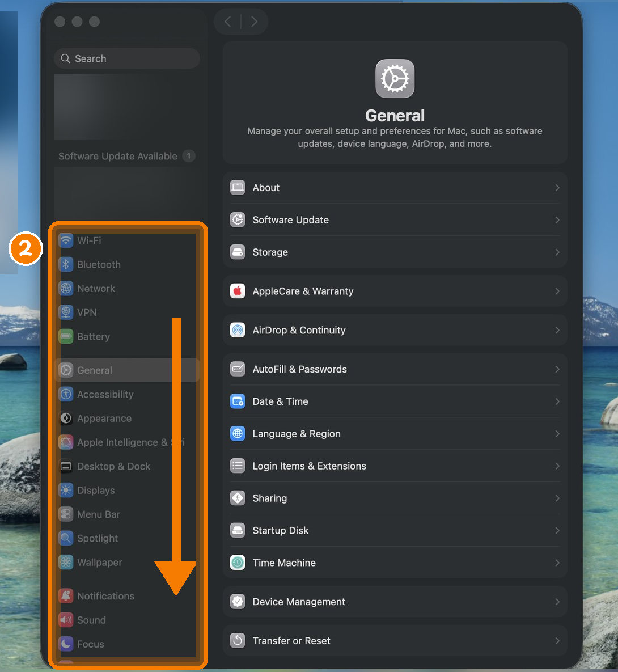
Task: Select the Bluetooth icon in the sidebar
Action: click(x=66, y=264)
